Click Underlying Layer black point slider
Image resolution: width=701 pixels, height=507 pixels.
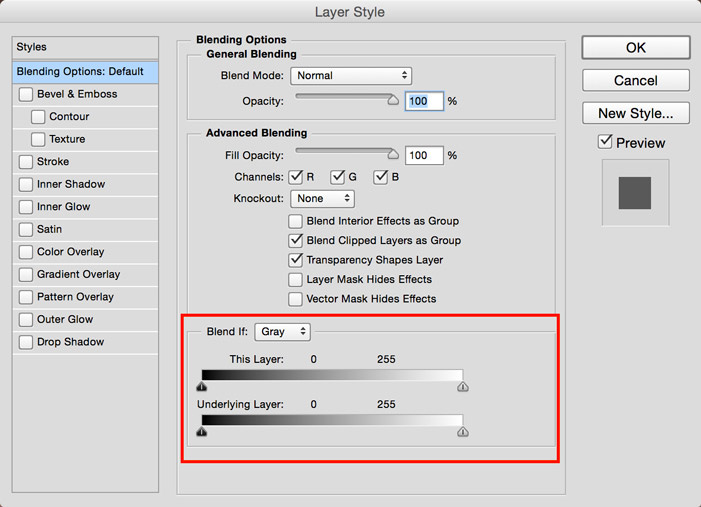[x=202, y=431]
